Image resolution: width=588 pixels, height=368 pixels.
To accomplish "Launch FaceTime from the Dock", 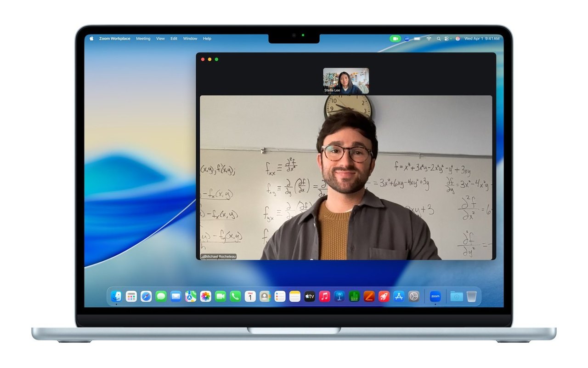I will (220, 297).
